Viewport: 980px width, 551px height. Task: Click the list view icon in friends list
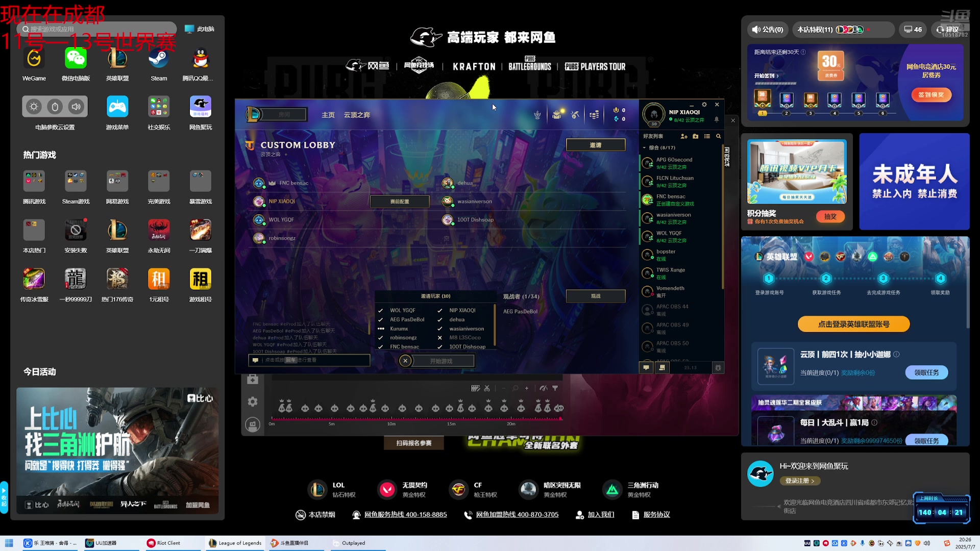(707, 136)
